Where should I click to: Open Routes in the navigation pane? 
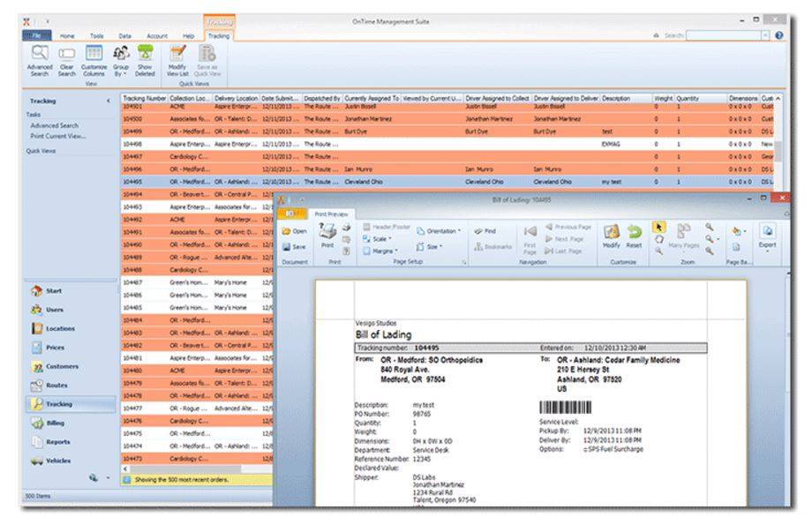(71, 385)
